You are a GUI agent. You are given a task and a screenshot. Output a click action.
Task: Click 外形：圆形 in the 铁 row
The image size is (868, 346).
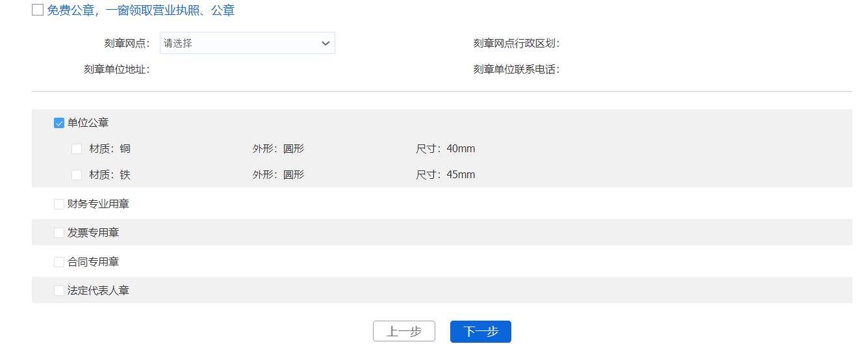(x=278, y=175)
